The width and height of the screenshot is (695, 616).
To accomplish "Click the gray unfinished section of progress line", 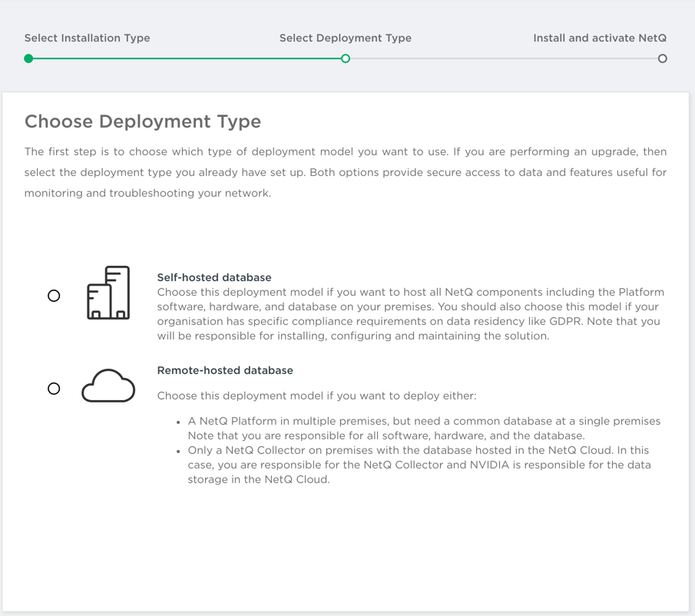I will pos(504,58).
